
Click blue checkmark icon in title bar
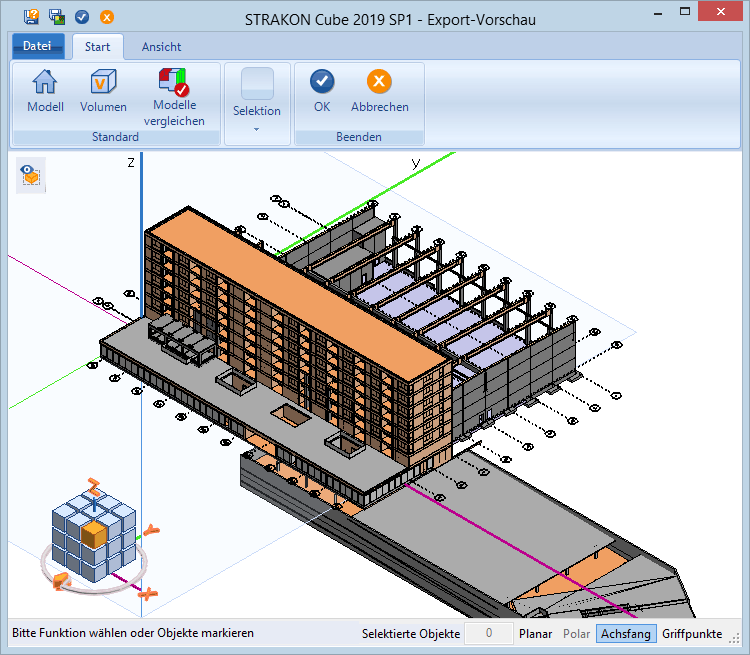82,18
